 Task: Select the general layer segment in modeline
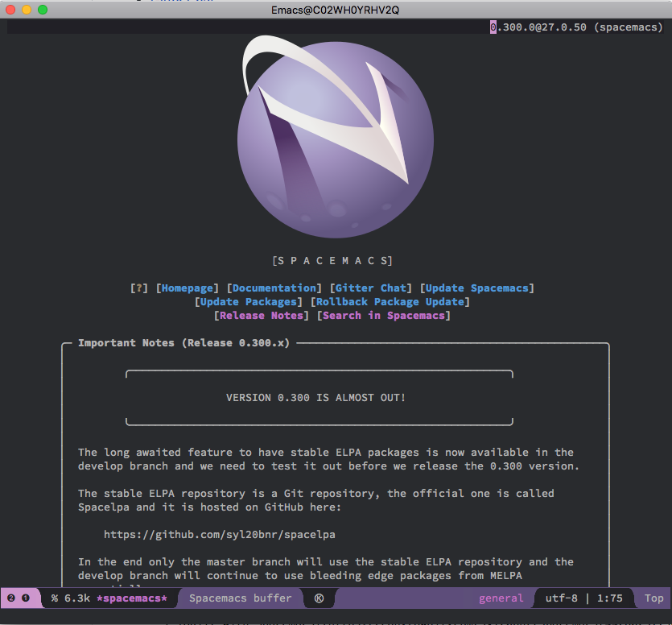[501, 598]
